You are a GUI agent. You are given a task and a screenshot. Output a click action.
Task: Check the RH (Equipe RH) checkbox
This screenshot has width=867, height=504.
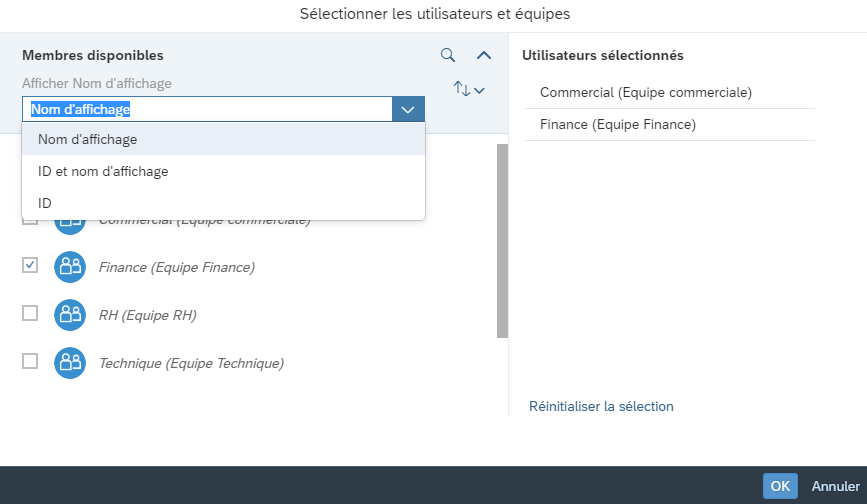(x=30, y=313)
